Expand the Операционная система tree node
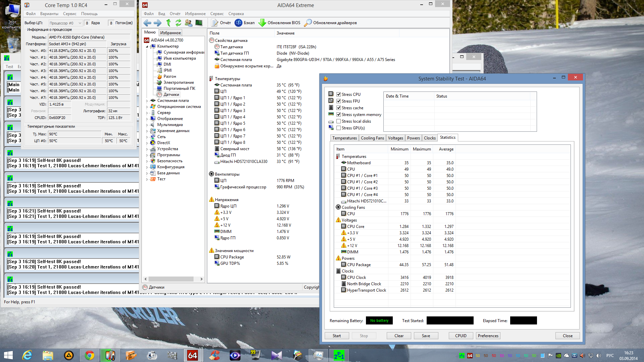 pos(147,107)
